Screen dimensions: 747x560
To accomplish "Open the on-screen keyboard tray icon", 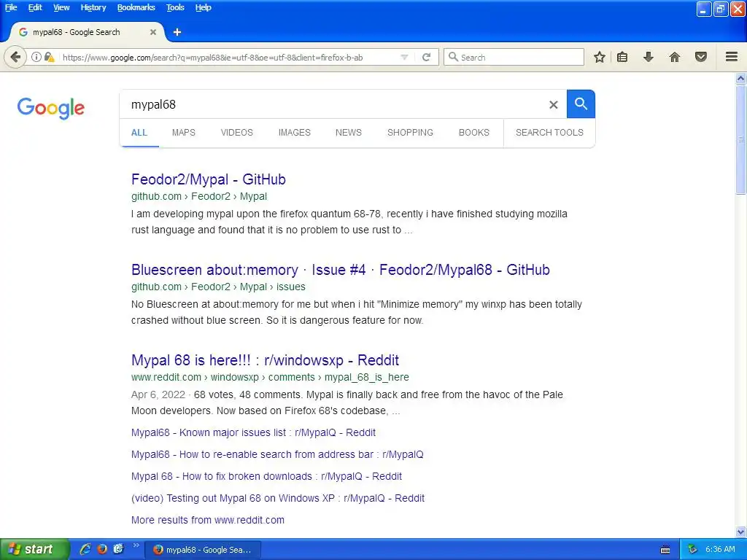I will pos(665,550).
